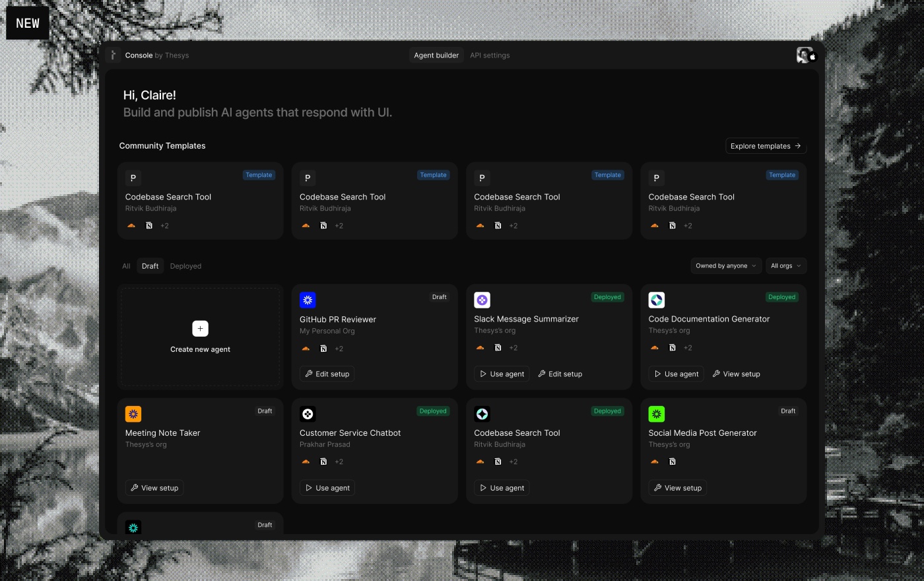Viewport: 924px width, 581px height.
Task: Click the Cloudflare icon in Customer Service Chatbot card
Action: coord(306,462)
